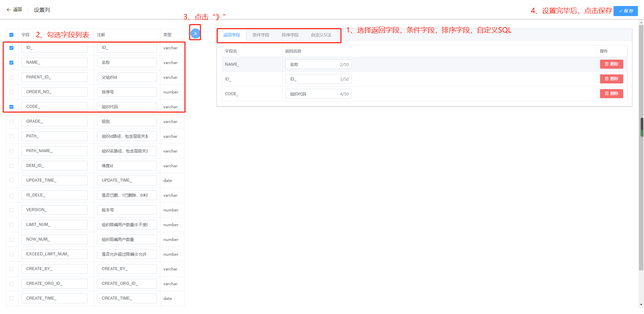
Task: Switch to the 排序字段 tab
Action: tap(290, 35)
